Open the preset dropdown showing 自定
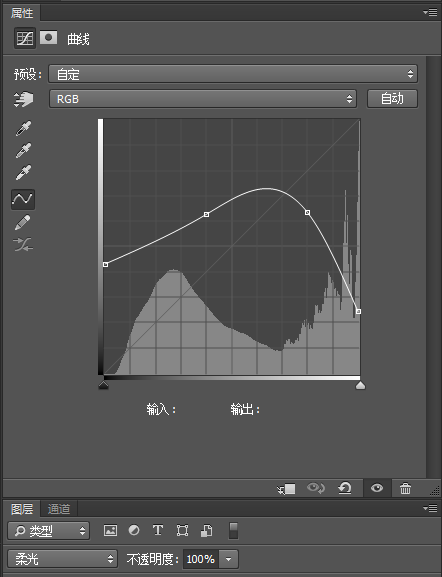 click(233, 74)
